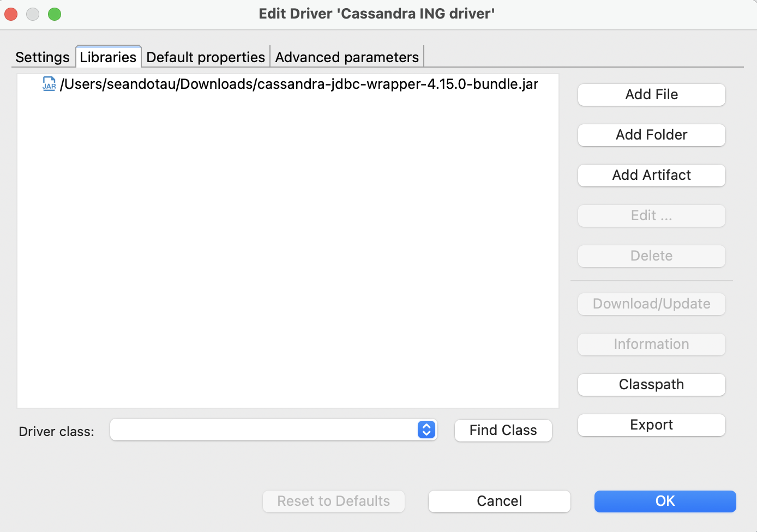The image size is (757, 532).
Task: Click the Find Class button
Action: point(503,431)
